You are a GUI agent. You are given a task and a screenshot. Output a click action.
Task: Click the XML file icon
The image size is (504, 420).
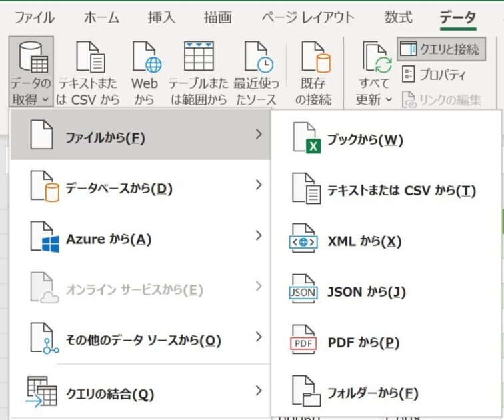(x=303, y=239)
